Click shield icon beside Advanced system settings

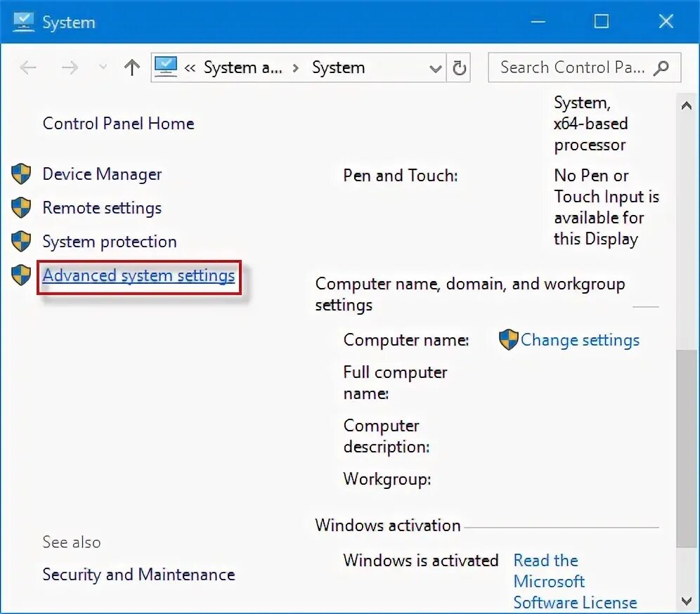pyautogui.click(x=21, y=275)
